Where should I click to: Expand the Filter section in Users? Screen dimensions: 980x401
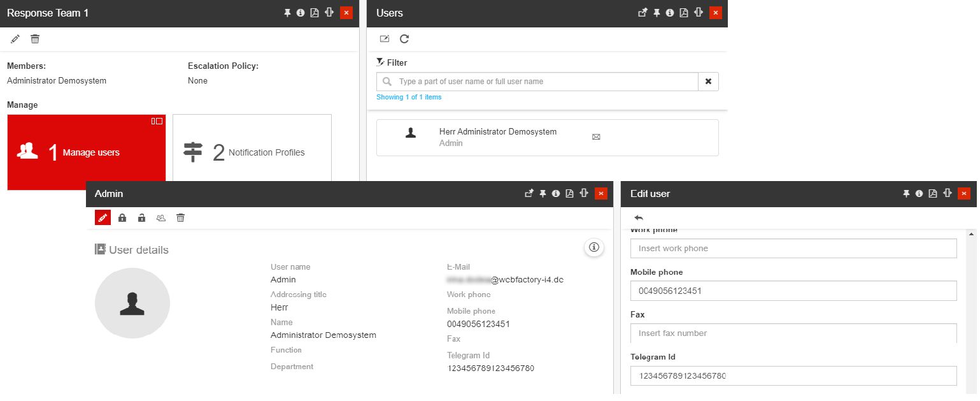pyautogui.click(x=392, y=62)
